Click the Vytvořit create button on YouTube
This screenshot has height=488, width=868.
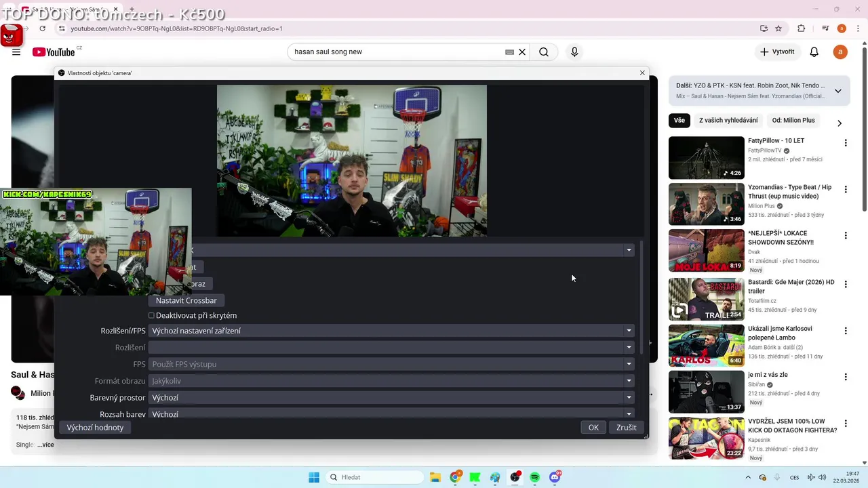click(x=777, y=52)
